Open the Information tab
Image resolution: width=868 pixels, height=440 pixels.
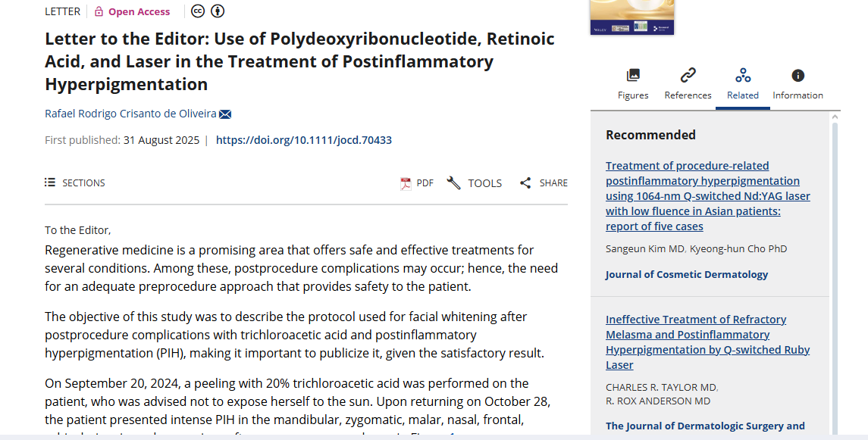(x=797, y=83)
